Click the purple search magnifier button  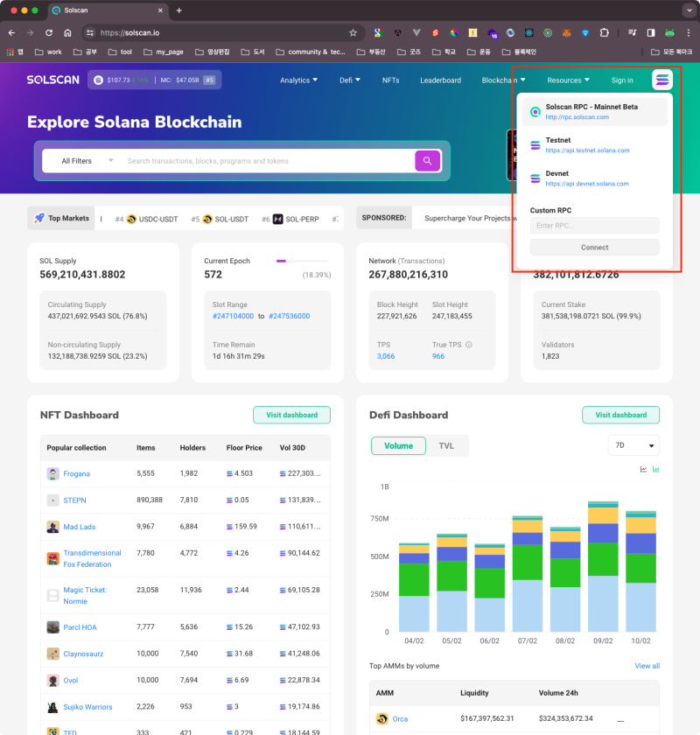click(427, 161)
